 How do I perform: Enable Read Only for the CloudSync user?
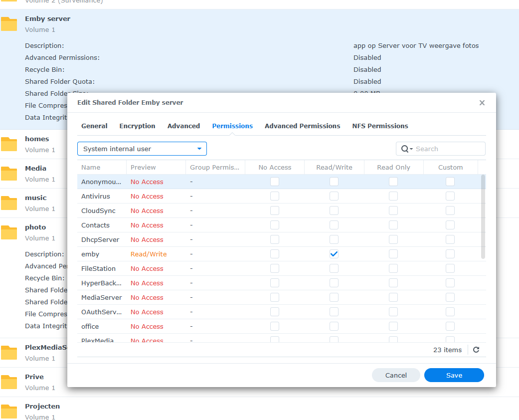pos(393,210)
